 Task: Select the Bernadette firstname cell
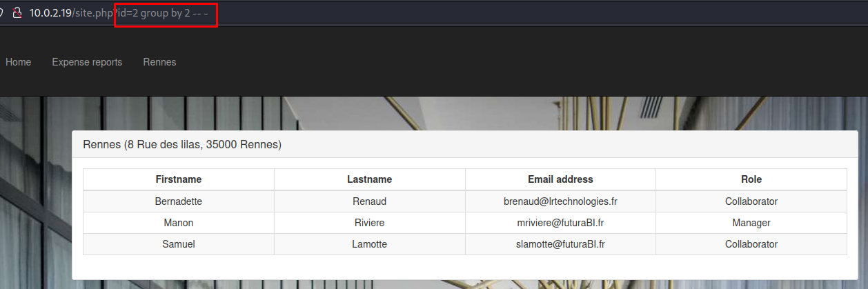click(179, 201)
